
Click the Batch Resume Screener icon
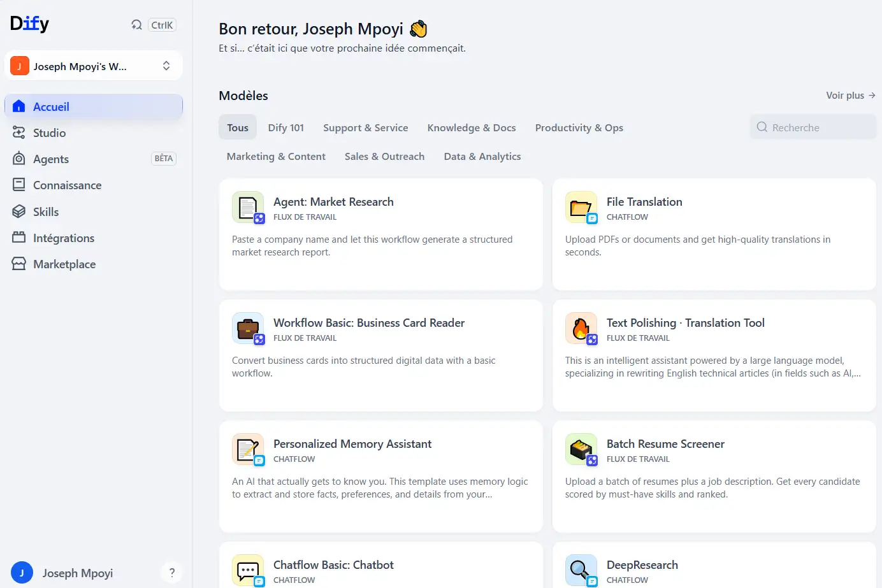(581, 449)
